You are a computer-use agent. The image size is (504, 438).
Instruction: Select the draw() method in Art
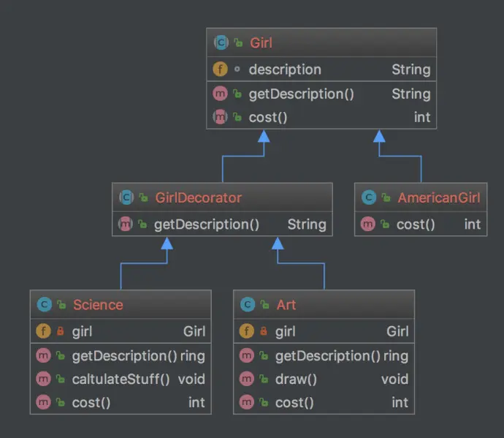tap(296, 379)
